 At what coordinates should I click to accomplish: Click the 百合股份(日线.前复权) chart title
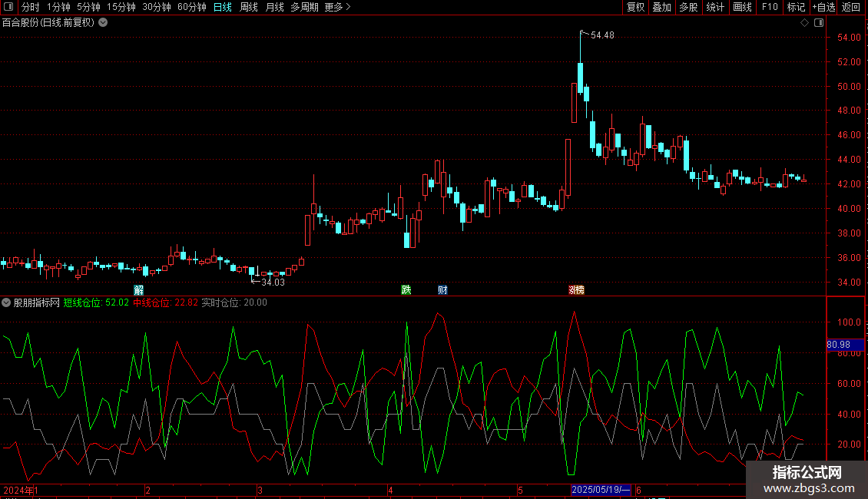point(48,23)
